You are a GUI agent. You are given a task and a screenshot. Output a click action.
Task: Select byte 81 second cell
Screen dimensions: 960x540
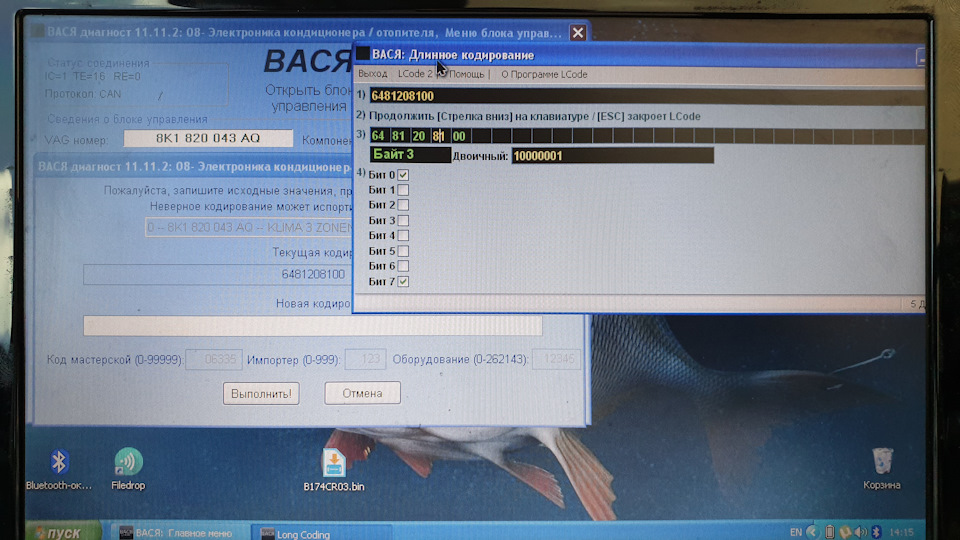[399, 136]
